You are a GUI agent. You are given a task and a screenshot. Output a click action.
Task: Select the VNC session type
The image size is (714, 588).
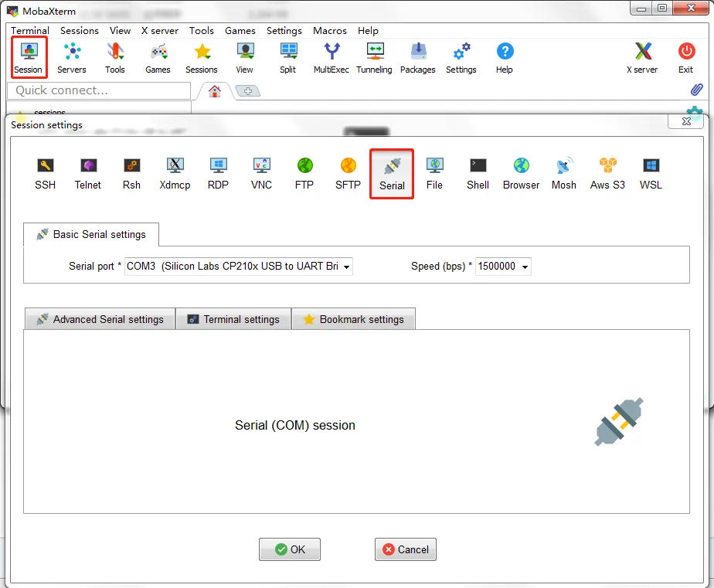[261, 174]
